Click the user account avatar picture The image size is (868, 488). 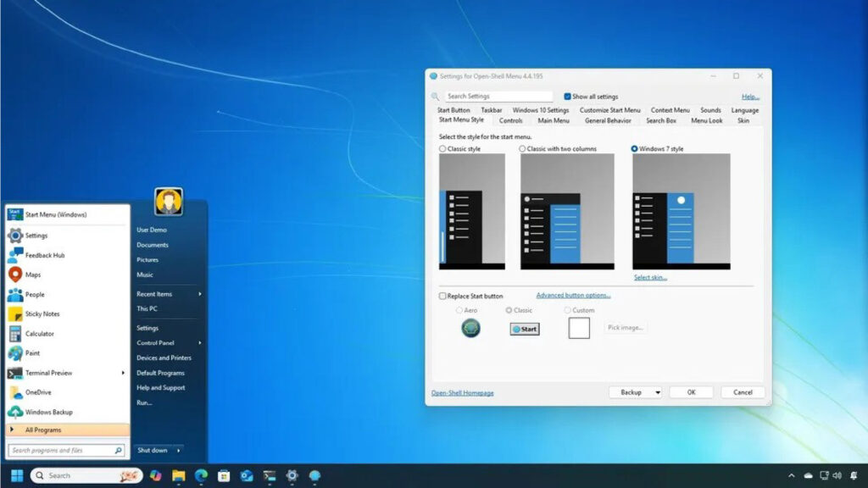click(x=169, y=202)
